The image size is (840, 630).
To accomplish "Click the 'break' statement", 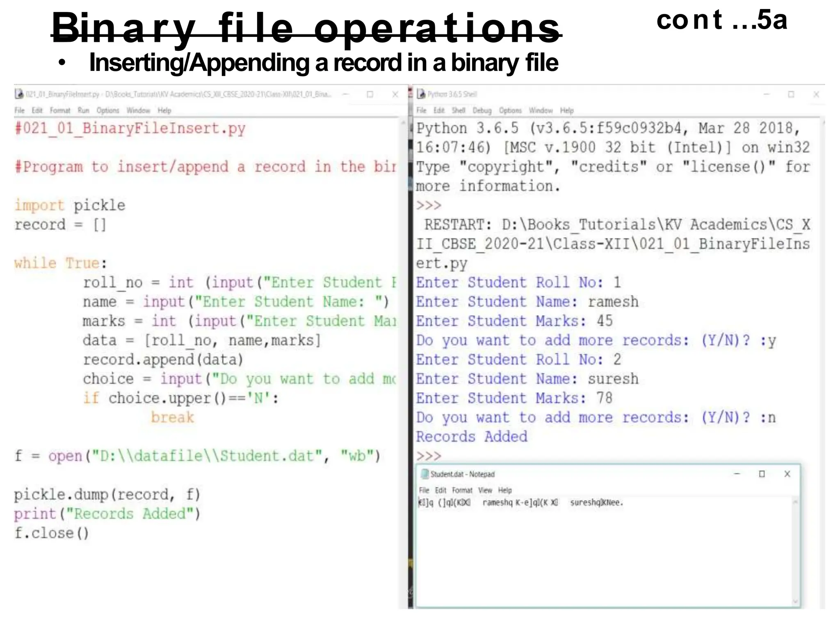I will (x=172, y=418).
